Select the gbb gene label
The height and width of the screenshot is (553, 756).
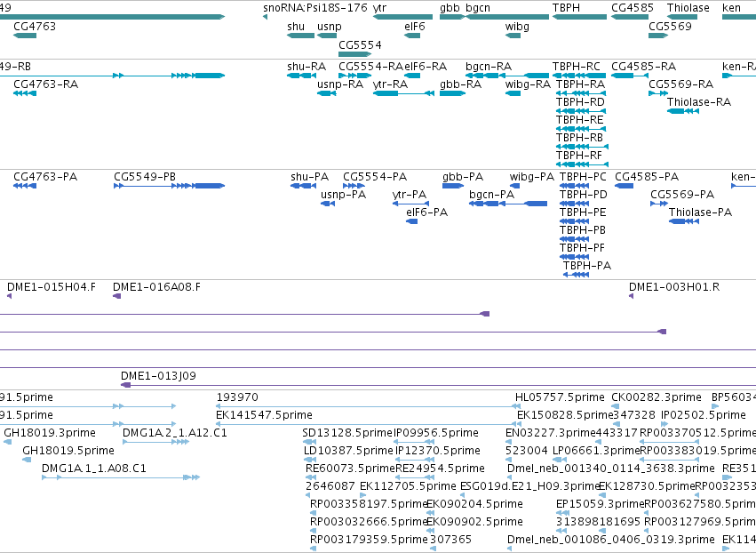click(x=450, y=8)
